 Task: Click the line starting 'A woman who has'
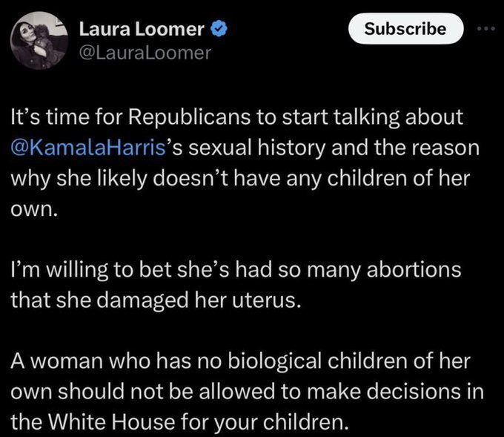[230, 364]
